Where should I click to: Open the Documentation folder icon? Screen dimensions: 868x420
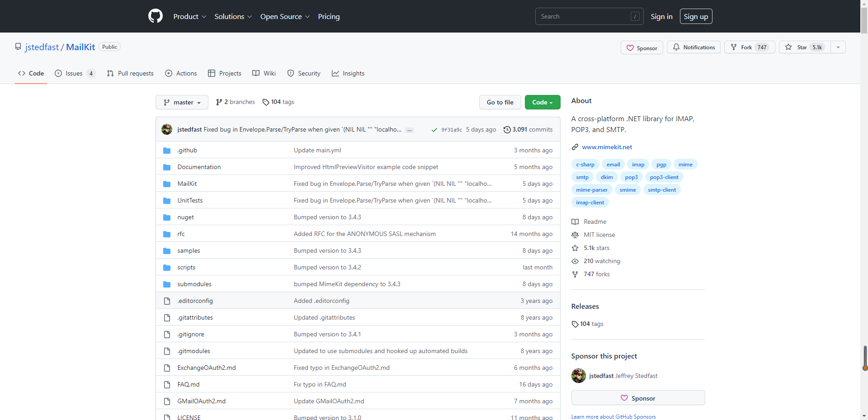click(167, 167)
